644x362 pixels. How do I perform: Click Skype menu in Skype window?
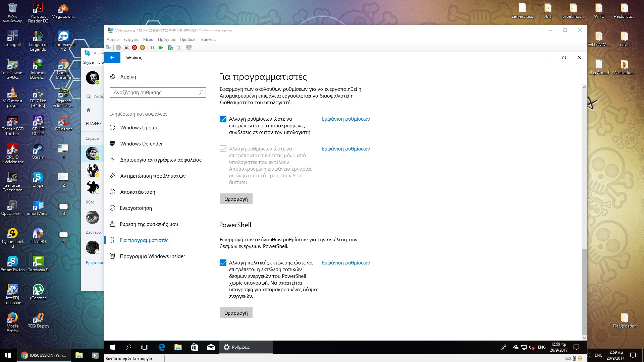(x=89, y=62)
